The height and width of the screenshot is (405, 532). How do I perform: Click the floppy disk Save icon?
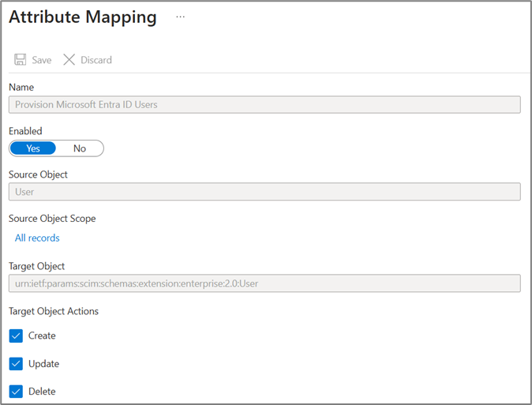(21, 60)
